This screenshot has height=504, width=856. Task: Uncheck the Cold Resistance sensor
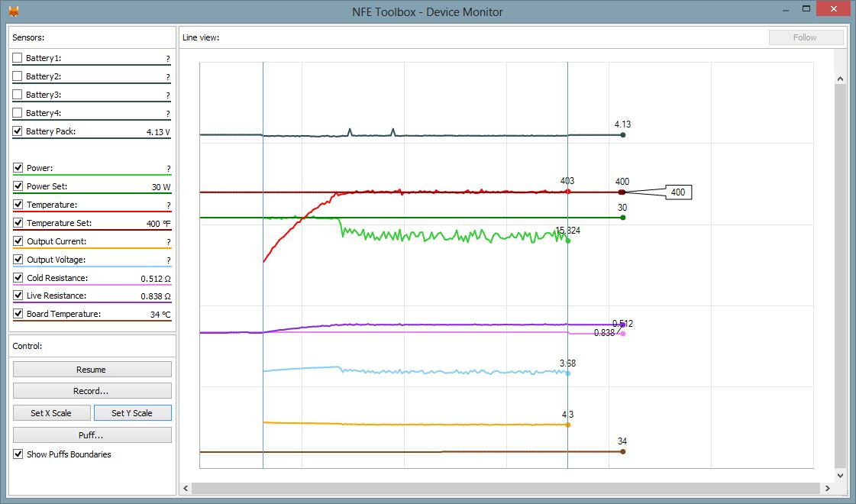18,277
